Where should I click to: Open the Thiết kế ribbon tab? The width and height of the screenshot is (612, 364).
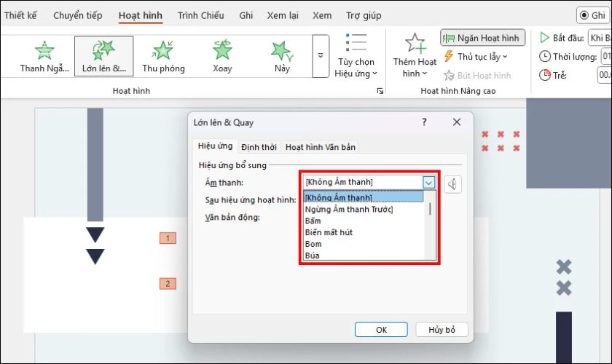click(20, 15)
